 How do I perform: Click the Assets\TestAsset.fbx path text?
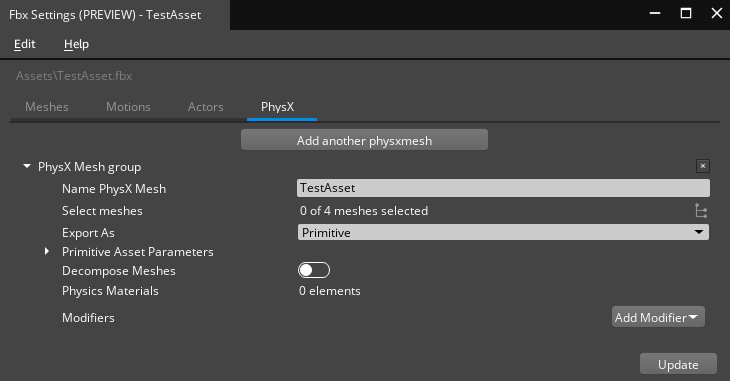point(74,76)
